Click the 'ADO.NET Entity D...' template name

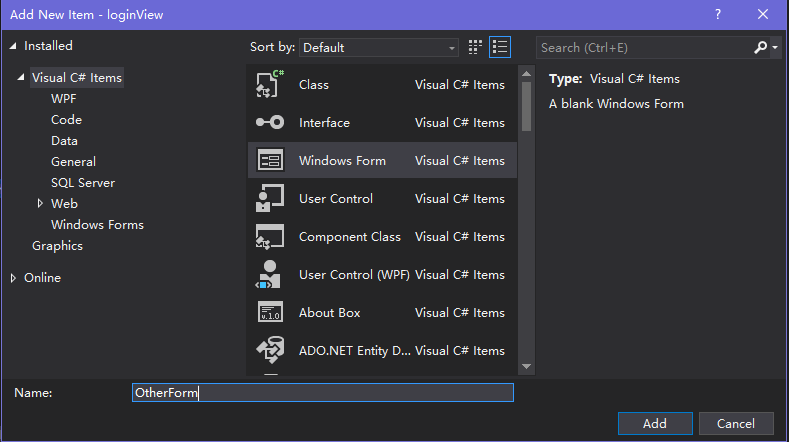pos(355,350)
